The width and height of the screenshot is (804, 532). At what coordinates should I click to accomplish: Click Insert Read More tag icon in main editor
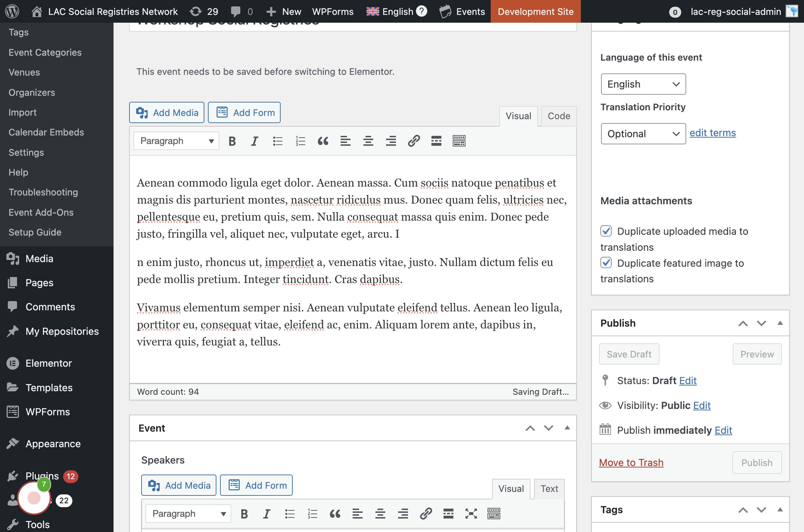tap(436, 141)
